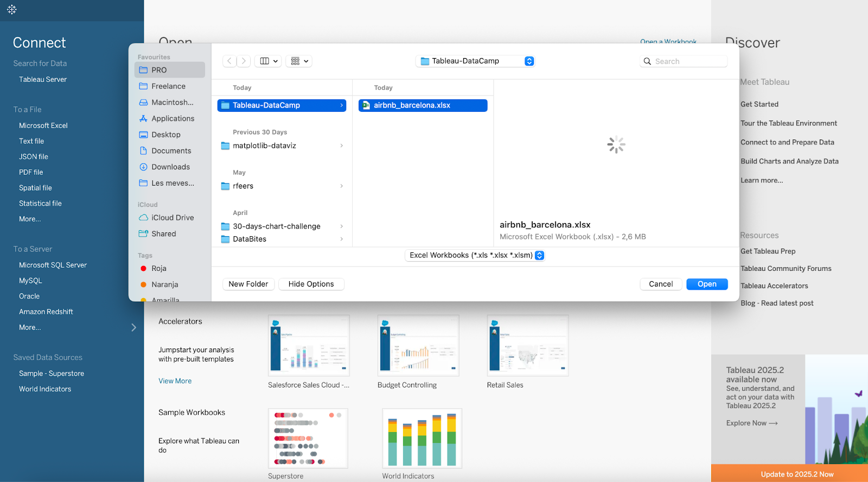
Task: Click the Search field in the file dialog
Action: [684, 61]
